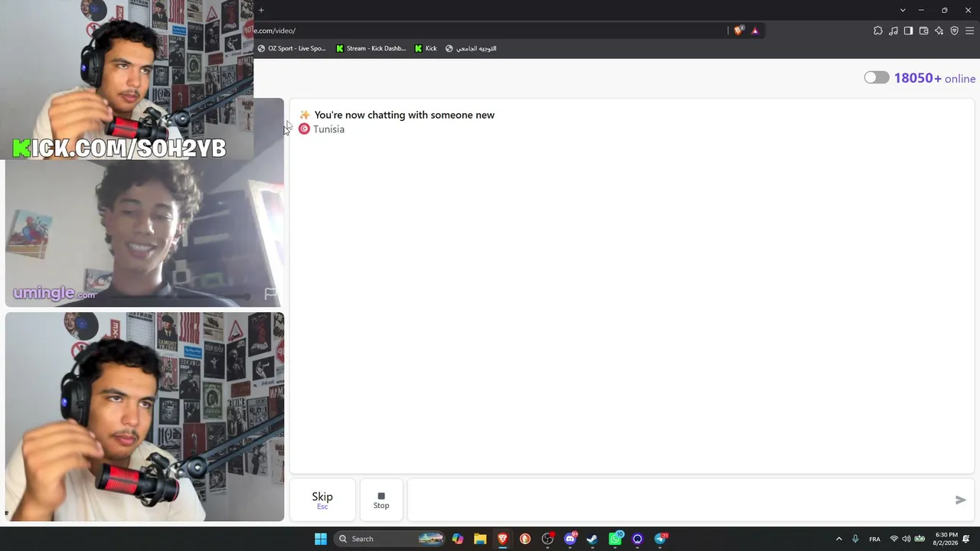This screenshot has width=980, height=551.
Task: Open the Windows Start menu
Action: pos(321,539)
